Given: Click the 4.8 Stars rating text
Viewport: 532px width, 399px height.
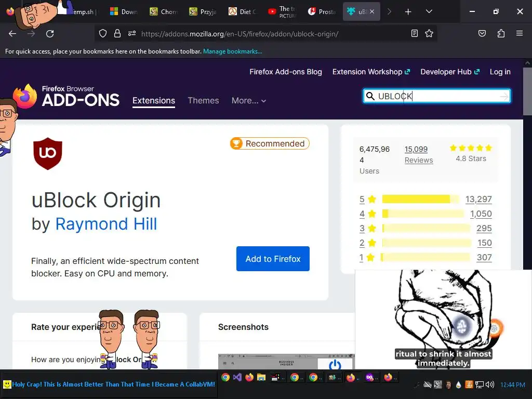Looking at the screenshot, I should click(471, 158).
